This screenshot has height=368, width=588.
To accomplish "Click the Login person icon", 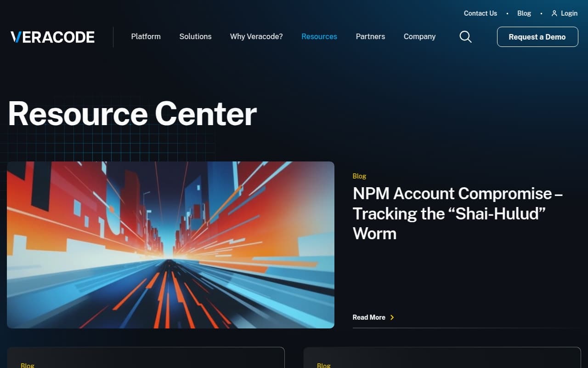I will pyautogui.click(x=554, y=13).
